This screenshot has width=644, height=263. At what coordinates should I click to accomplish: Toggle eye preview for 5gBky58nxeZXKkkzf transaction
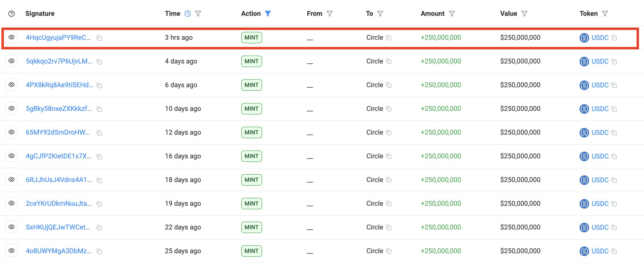[x=11, y=109]
